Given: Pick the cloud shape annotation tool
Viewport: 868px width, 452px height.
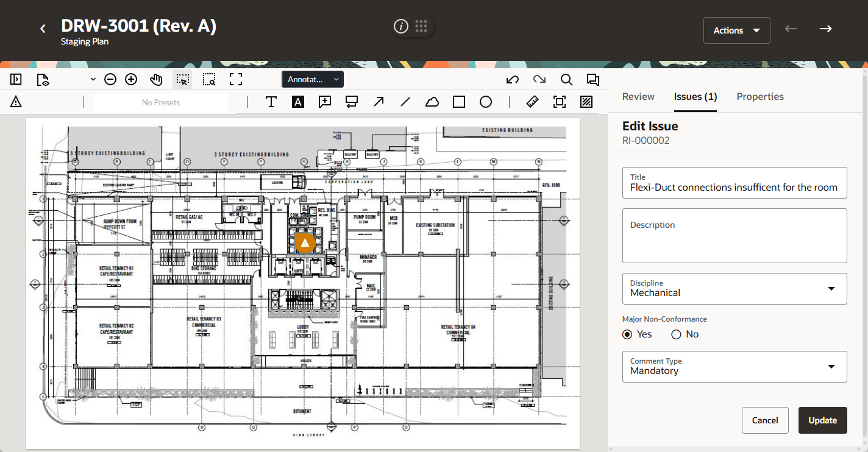Looking at the screenshot, I should pos(432,102).
